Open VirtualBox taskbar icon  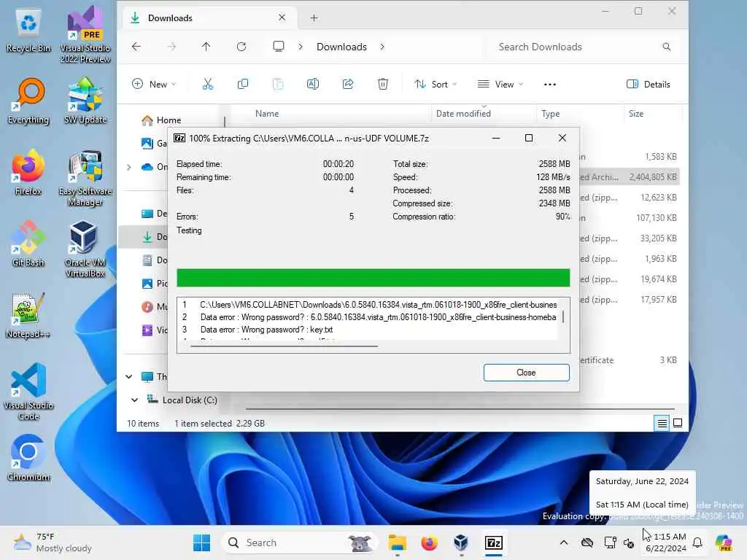[x=461, y=542]
